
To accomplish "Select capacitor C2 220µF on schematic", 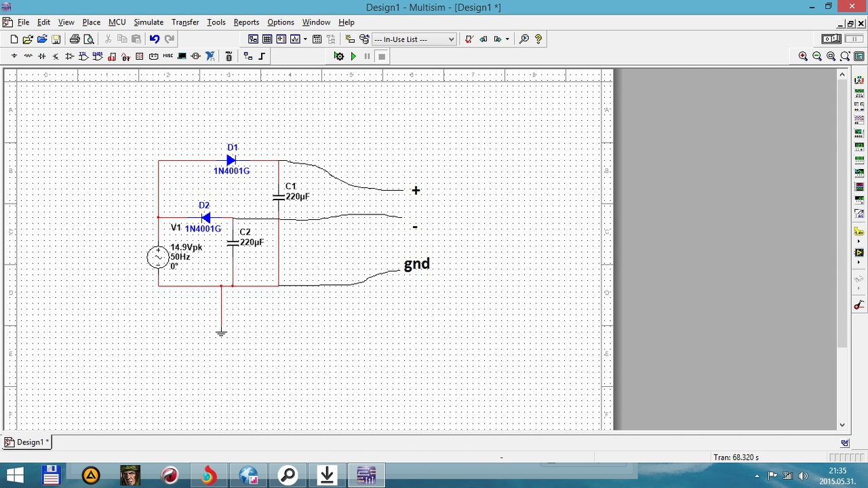I will (x=233, y=242).
